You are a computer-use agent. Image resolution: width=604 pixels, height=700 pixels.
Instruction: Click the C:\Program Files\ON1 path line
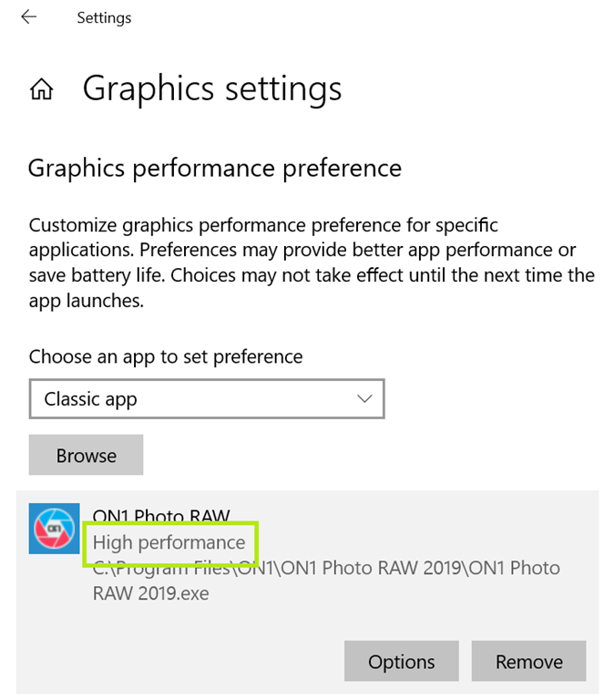tap(326, 568)
